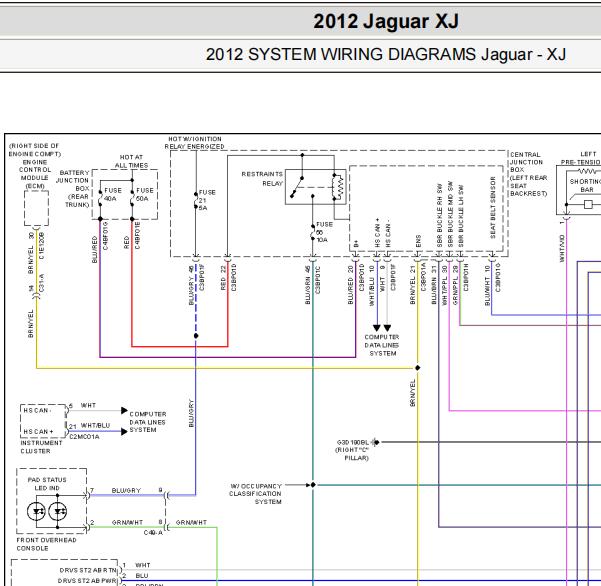This screenshot has width=601, height=586.
Task: Click the restraints relay switch symbol
Action: coord(298,187)
